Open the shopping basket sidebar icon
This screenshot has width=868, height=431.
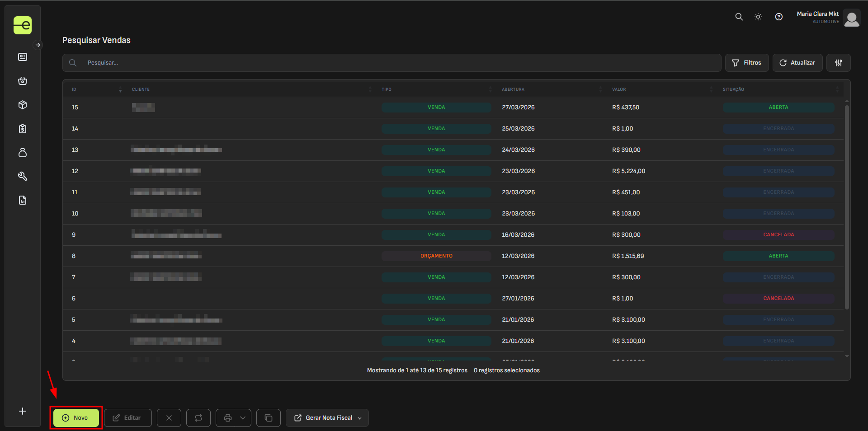pos(23,81)
